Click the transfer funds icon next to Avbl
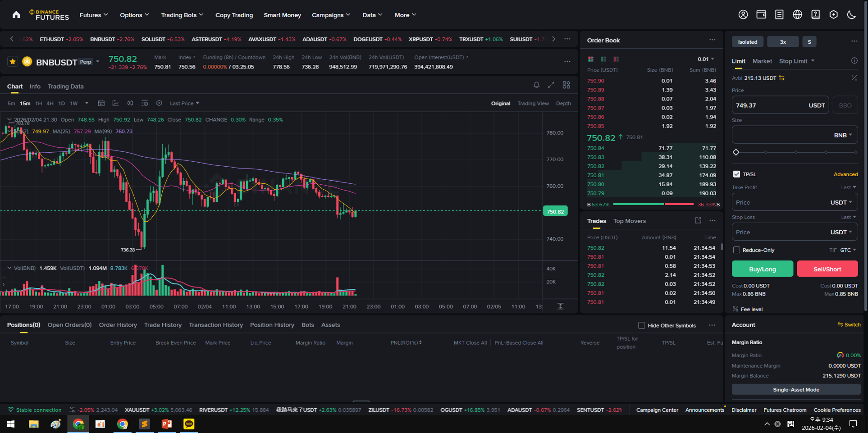Viewport: 868px width, 433px height. click(782, 78)
